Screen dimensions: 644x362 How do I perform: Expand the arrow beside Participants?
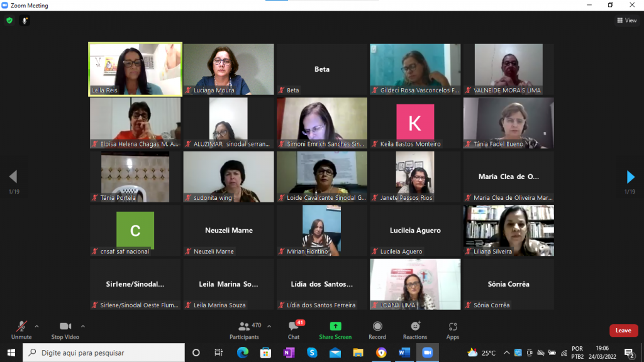[x=269, y=326]
